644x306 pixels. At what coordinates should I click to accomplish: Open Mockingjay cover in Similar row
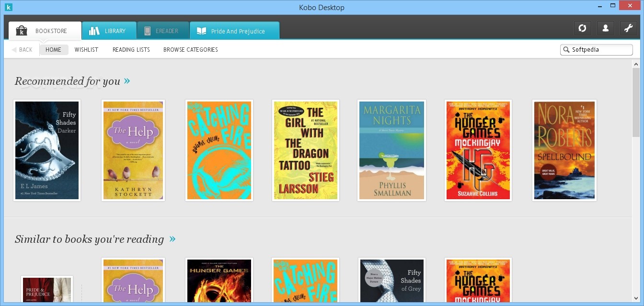click(478, 280)
